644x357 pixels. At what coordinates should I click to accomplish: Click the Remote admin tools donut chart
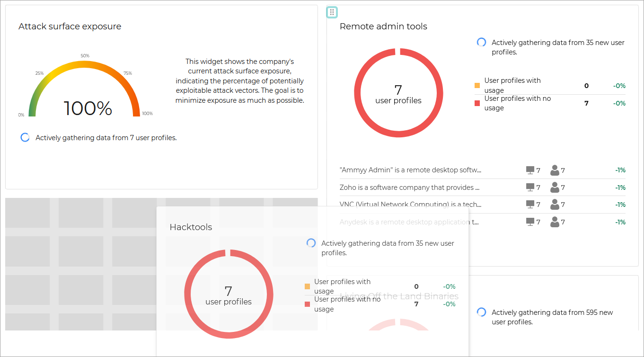[398, 93]
